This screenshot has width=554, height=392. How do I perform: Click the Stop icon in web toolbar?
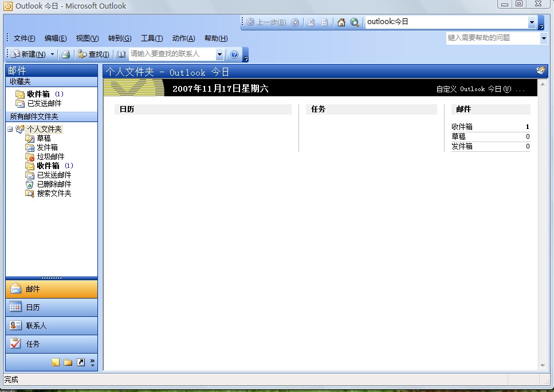311,22
